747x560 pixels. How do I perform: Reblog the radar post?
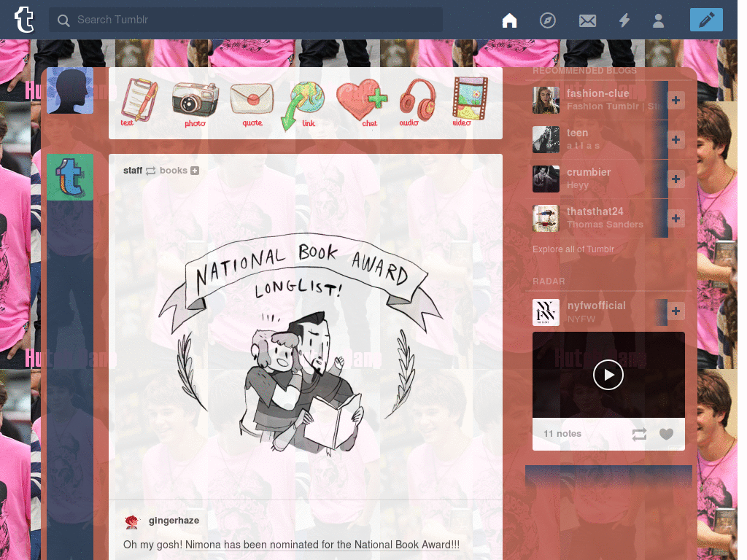pos(639,435)
